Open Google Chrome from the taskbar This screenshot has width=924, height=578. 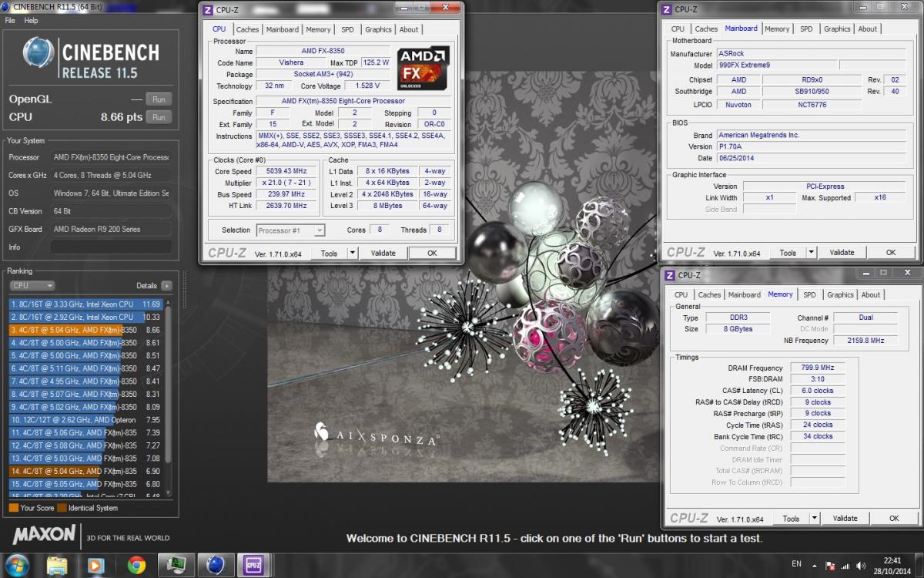(136, 565)
